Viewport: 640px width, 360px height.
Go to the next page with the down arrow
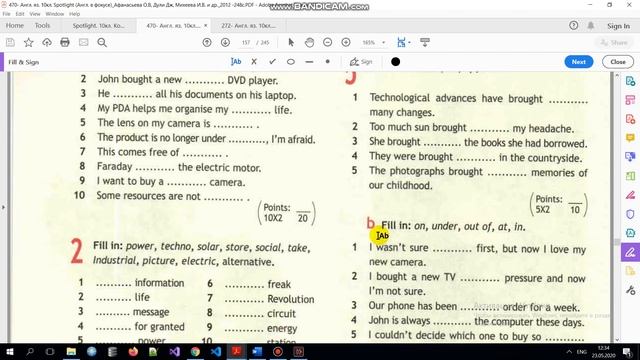(x=225, y=42)
